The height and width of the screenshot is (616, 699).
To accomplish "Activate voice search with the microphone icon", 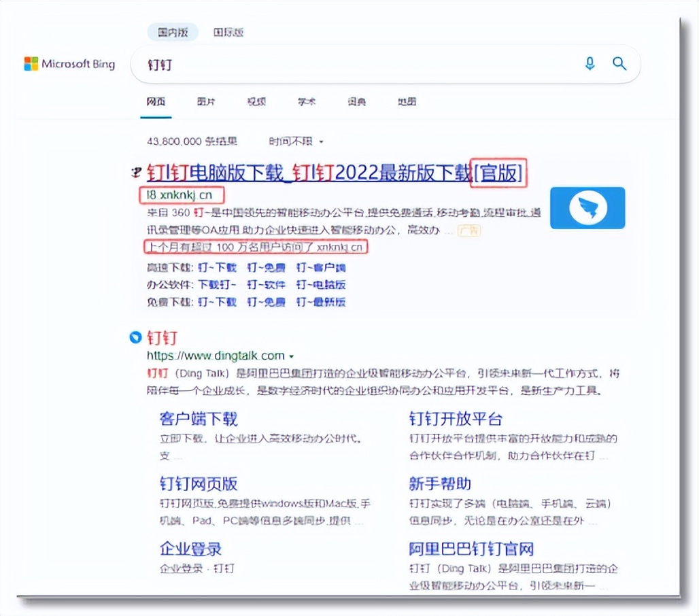I will 589,63.
